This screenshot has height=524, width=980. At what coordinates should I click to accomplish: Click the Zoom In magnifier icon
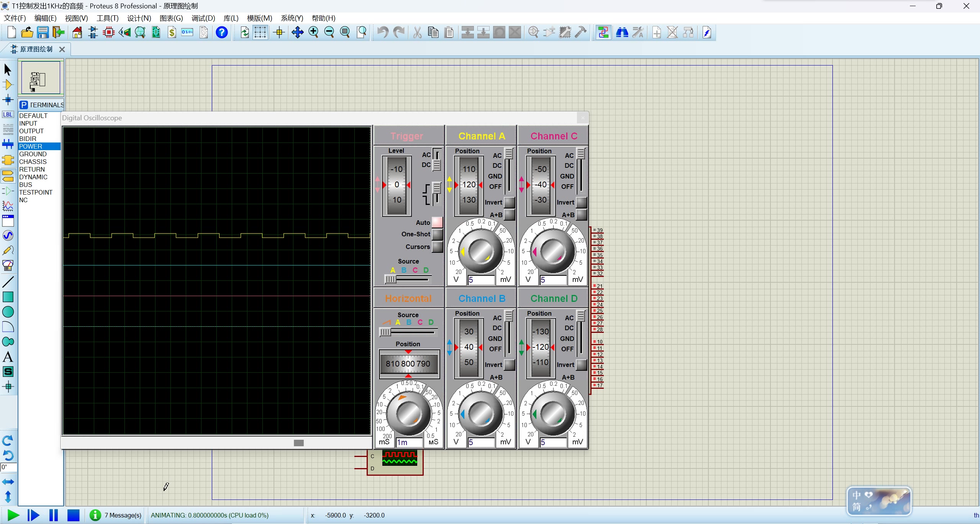tap(313, 33)
